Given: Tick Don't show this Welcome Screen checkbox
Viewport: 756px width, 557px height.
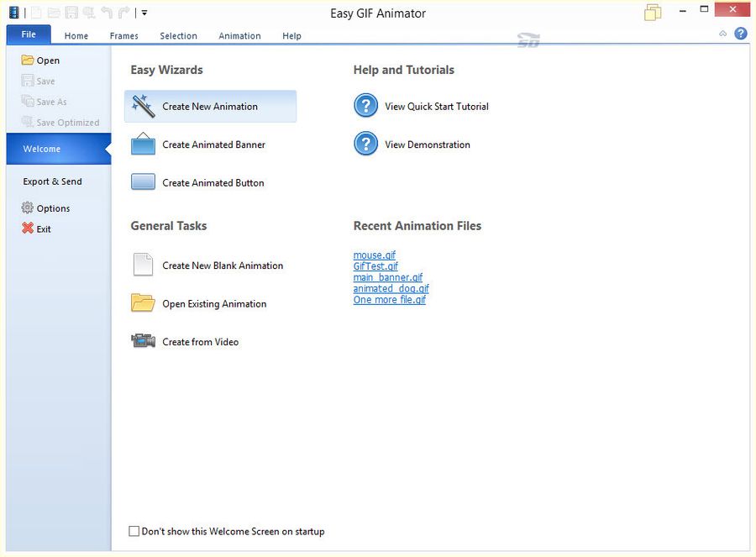Looking at the screenshot, I should 134,531.
